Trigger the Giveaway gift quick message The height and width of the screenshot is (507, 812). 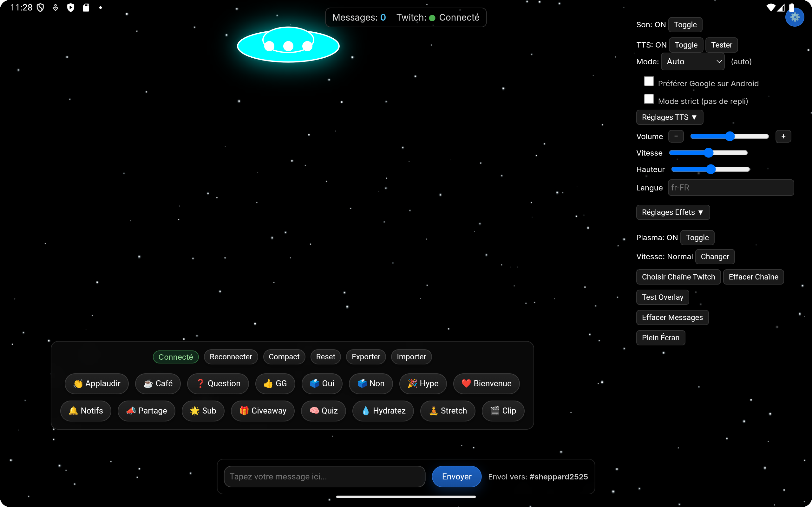click(x=262, y=410)
